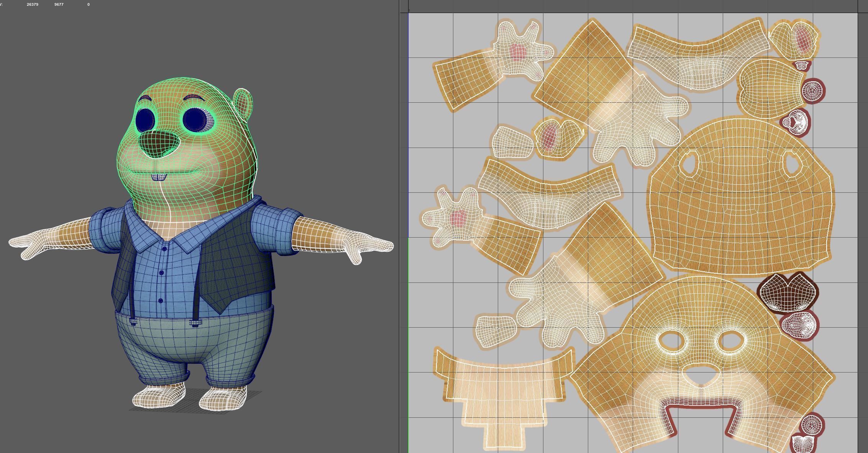Click the character's buck teeth
Image resolution: width=868 pixels, height=453 pixels.
[x=159, y=177]
